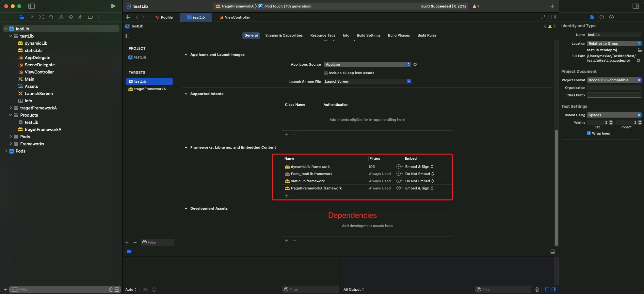Click the Indent width stepper
The width and height of the screenshot is (644, 294).
click(640, 122)
